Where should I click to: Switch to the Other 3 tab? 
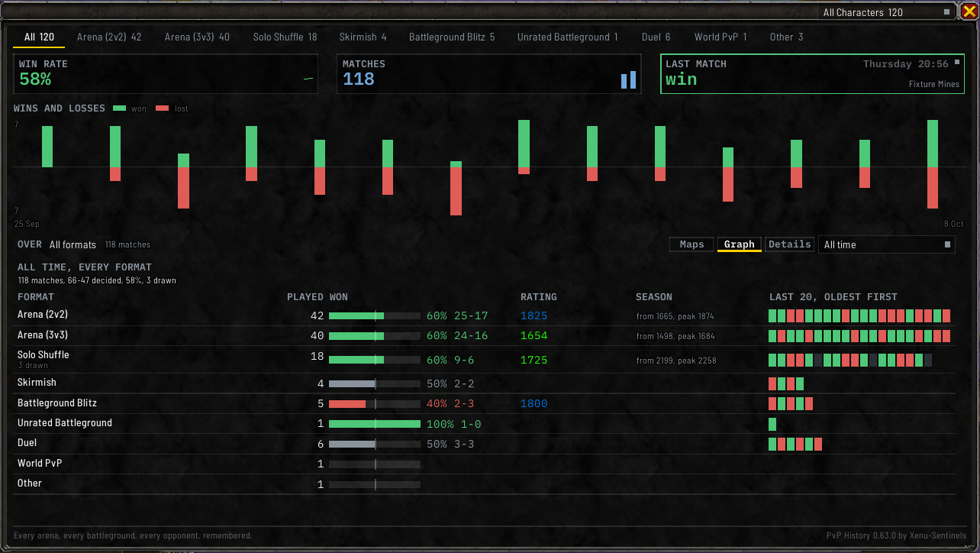(786, 37)
